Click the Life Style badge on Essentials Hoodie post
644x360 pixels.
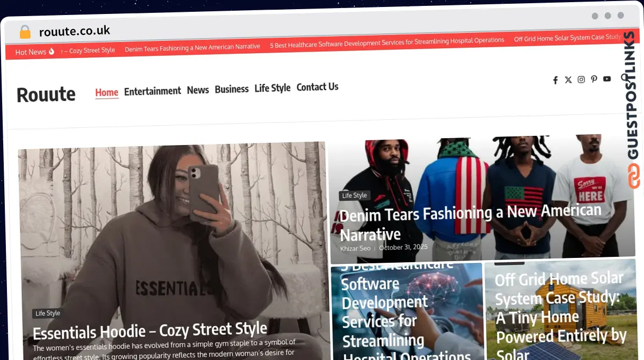click(47, 313)
